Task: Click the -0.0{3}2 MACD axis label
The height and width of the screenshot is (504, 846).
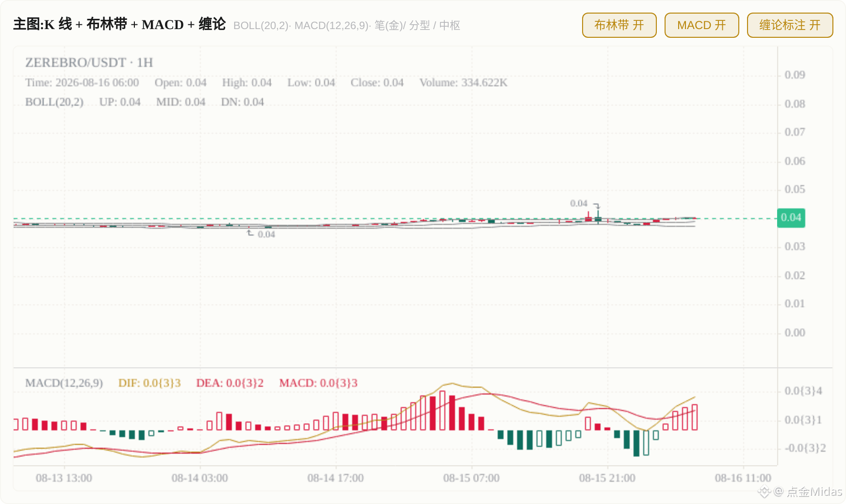Action: (805, 448)
